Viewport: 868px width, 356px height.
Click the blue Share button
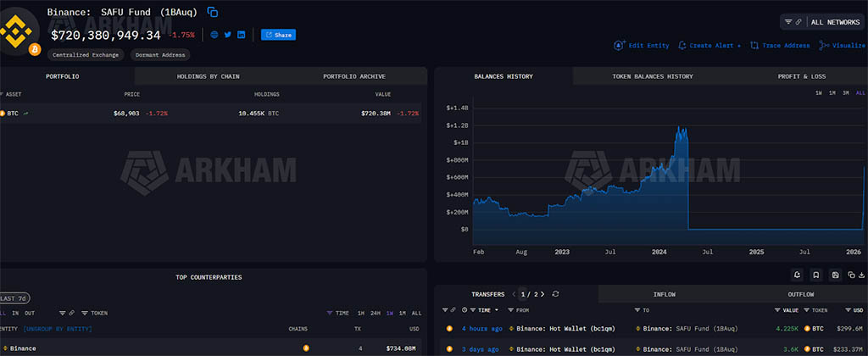click(x=278, y=35)
